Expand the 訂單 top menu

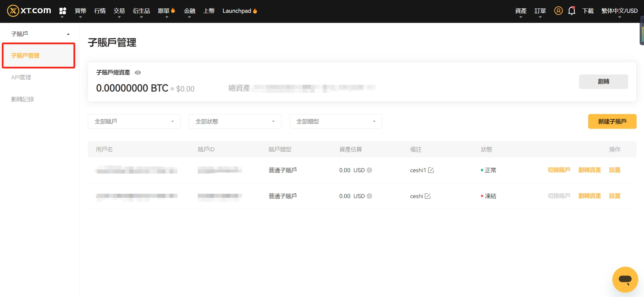point(540,11)
